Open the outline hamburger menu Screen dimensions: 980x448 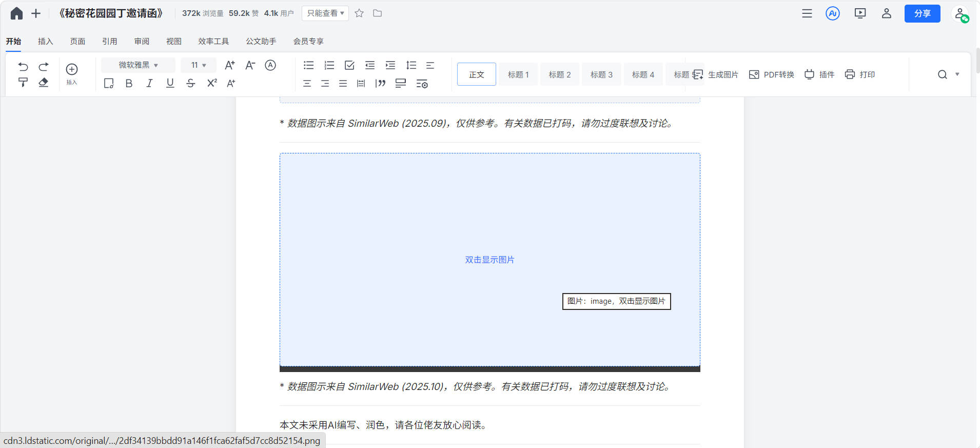pyautogui.click(x=807, y=13)
